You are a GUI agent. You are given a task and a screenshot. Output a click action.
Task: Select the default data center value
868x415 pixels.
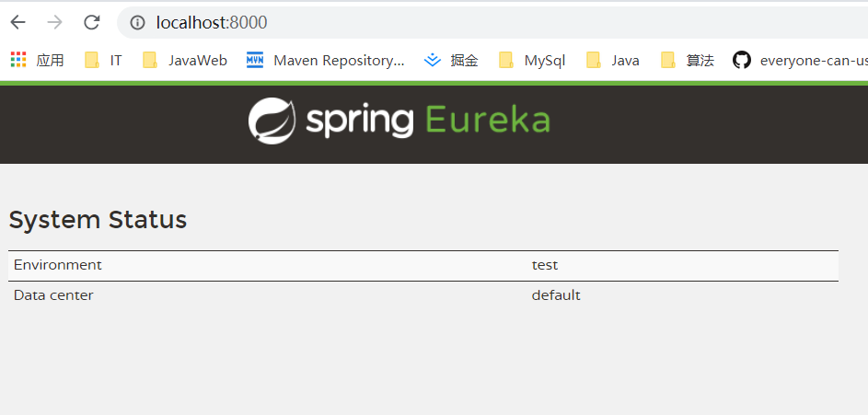click(556, 295)
